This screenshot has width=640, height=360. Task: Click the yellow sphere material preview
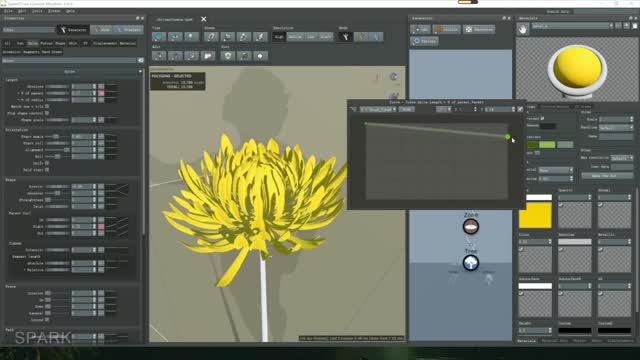[x=577, y=68]
